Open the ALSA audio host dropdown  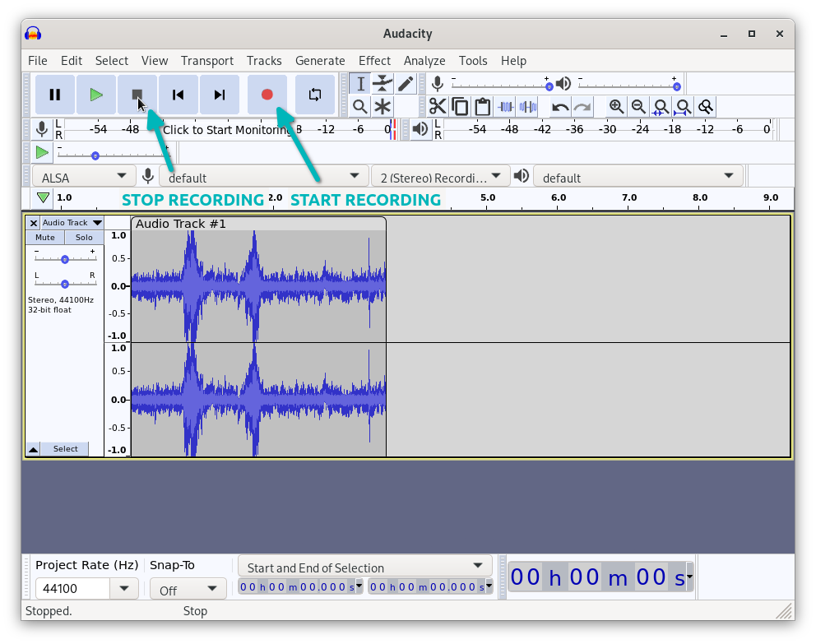(x=82, y=175)
